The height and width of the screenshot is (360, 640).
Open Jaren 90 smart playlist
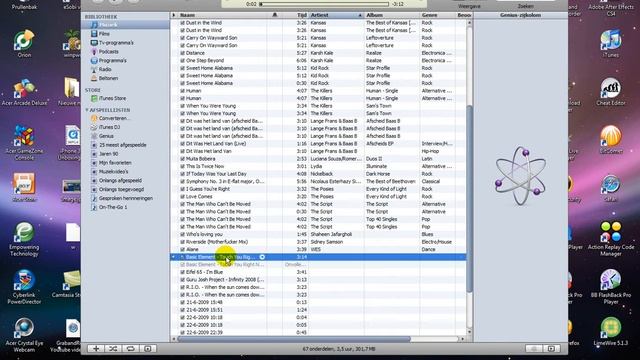(109, 154)
